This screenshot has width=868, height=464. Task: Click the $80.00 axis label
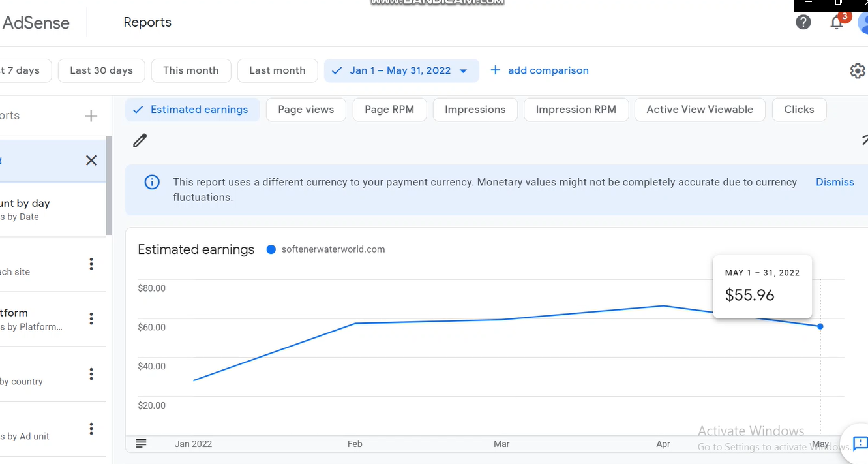(x=152, y=288)
